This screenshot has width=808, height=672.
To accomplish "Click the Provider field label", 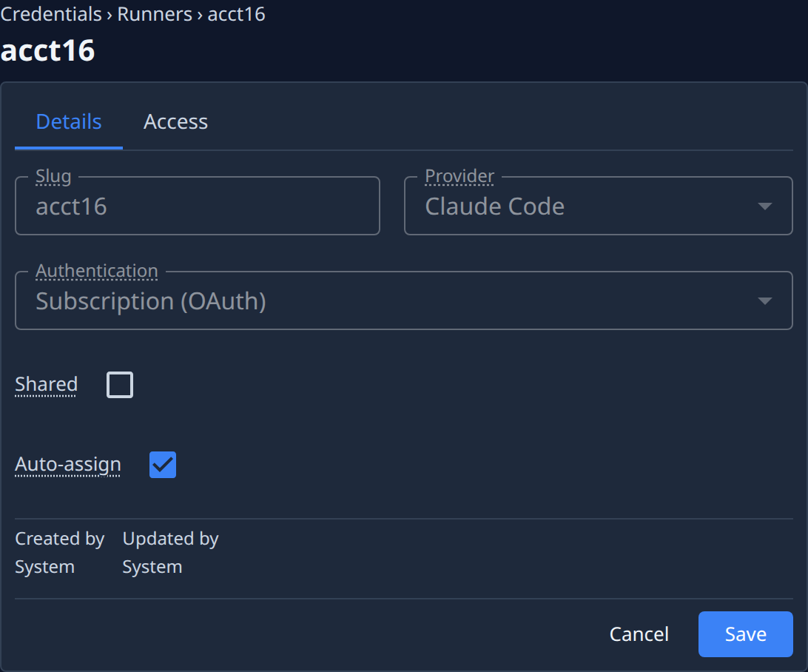I will click(x=459, y=176).
